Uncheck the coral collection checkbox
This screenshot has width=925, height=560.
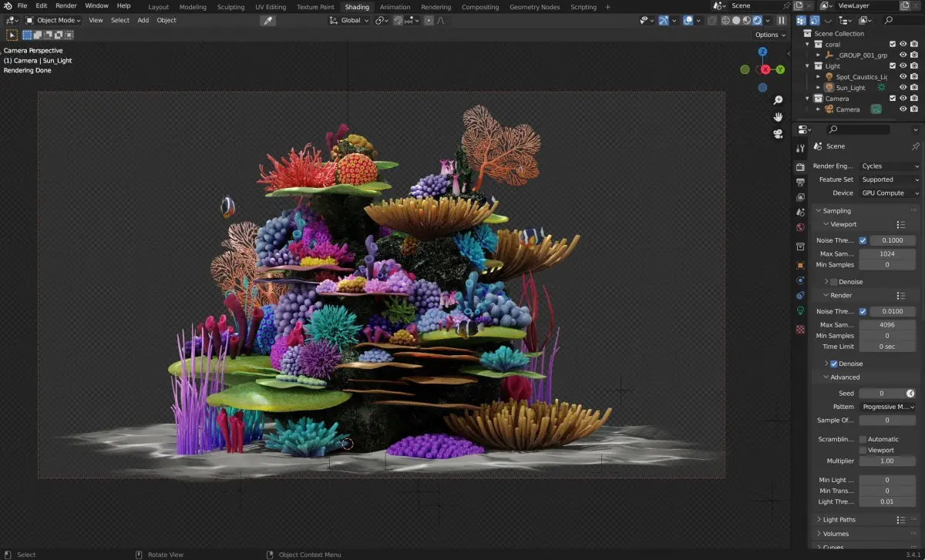pos(893,45)
